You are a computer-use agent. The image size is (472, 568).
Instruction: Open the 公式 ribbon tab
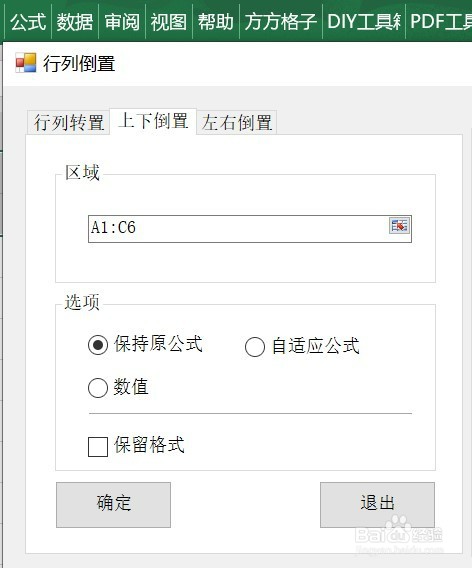tap(28, 22)
